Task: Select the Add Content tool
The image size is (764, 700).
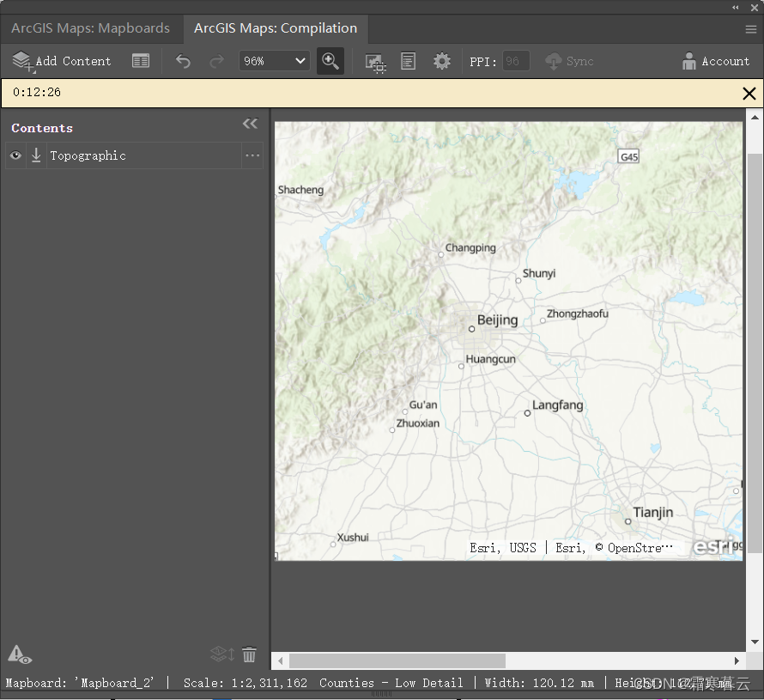Action: pyautogui.click(x=61, y=61)
